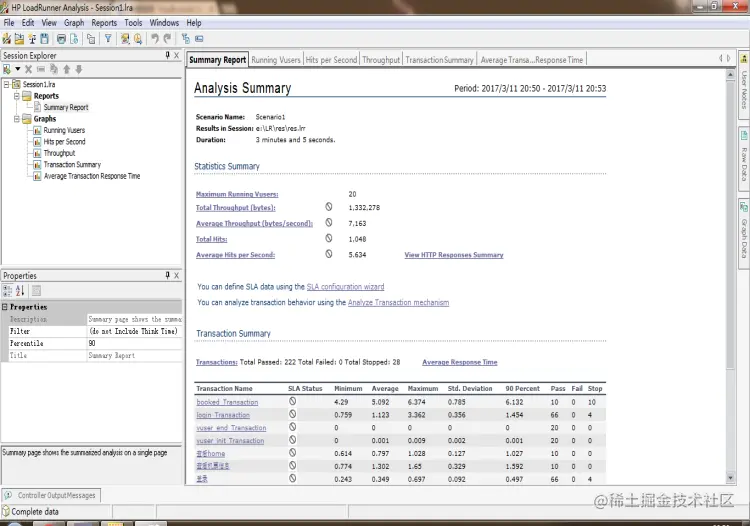Switch to the Hits per Second tab
Image resolution: width=751 pixels, height=526 pixels.
coord(331,60)
